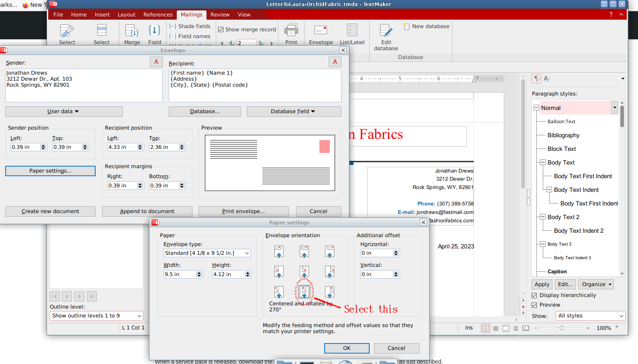The image size is (638, 364).
Task: Click the envelope Width input field
Action: tap(180, 275)
